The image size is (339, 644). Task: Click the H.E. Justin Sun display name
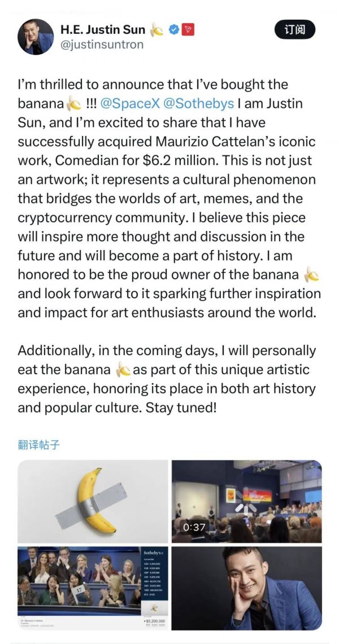coord(102,29)
